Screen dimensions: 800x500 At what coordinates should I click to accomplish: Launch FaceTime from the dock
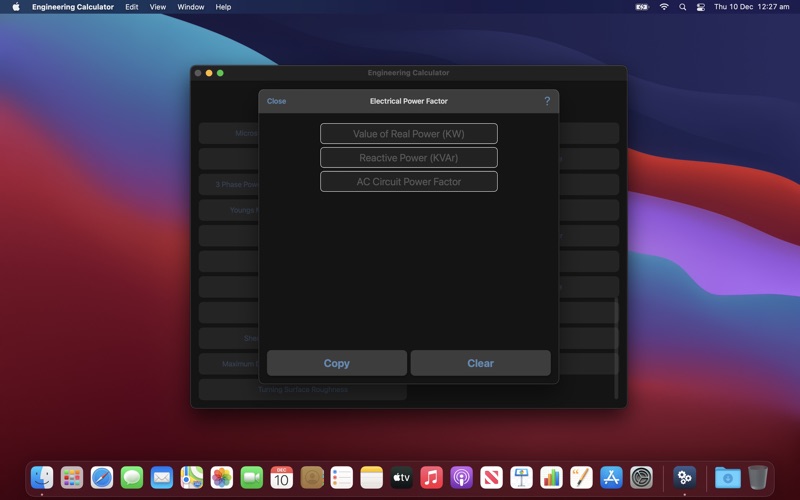252,478
